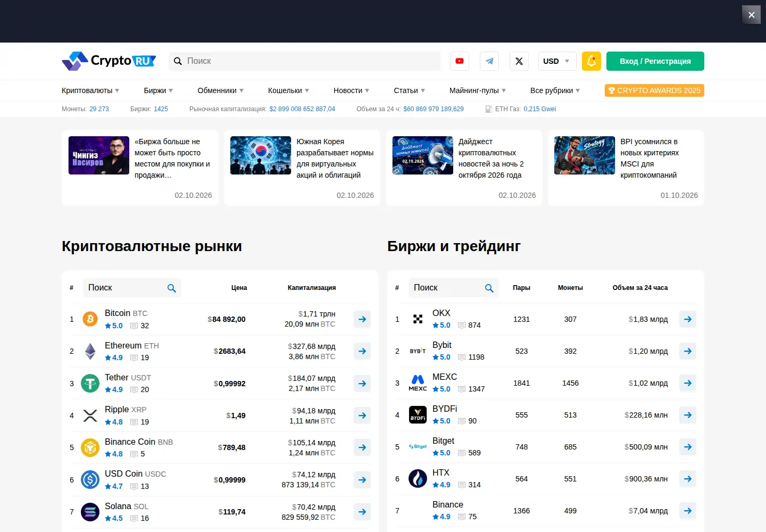
Task: Click the Tether coin icon
Action: click(x=90, y=384)
